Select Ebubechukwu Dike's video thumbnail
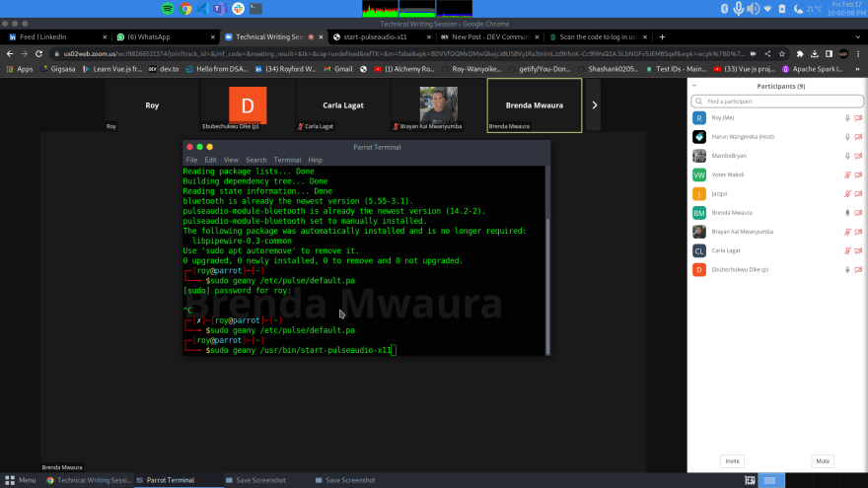Screen dimensions: 868x488 (x=248, y=105)
